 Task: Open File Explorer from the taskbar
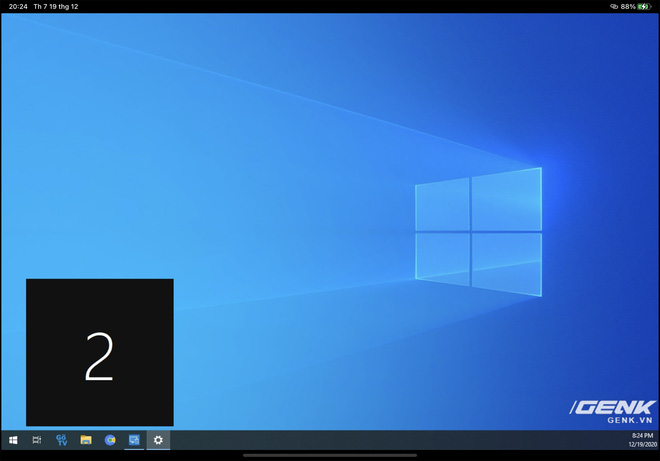86,440
